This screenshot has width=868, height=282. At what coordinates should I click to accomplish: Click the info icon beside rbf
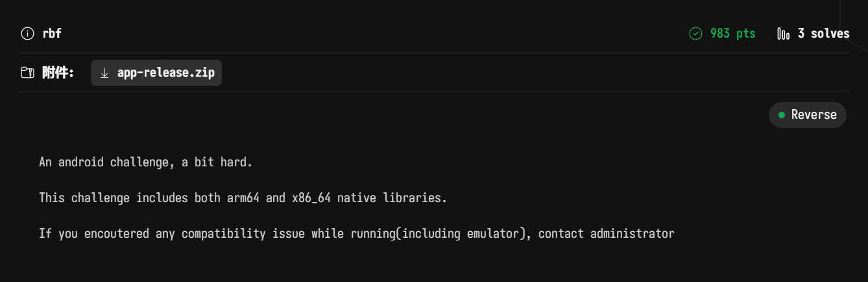[x=27, y=34]
